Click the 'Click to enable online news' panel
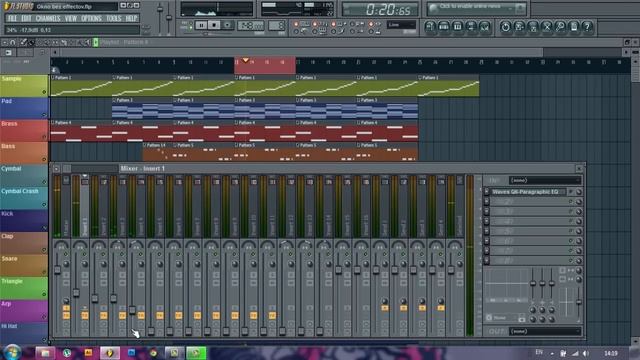 coord(476,8)
